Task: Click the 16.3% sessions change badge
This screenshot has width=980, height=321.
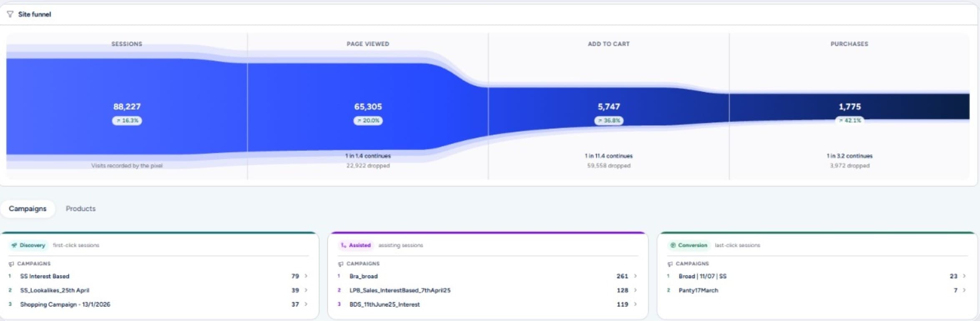Action: click(127, 120)
